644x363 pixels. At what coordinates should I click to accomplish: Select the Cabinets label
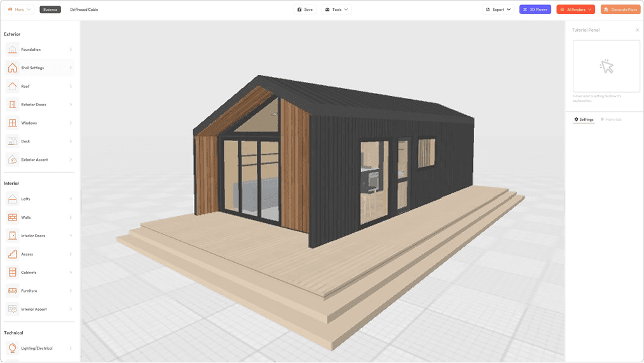point(29,272)
